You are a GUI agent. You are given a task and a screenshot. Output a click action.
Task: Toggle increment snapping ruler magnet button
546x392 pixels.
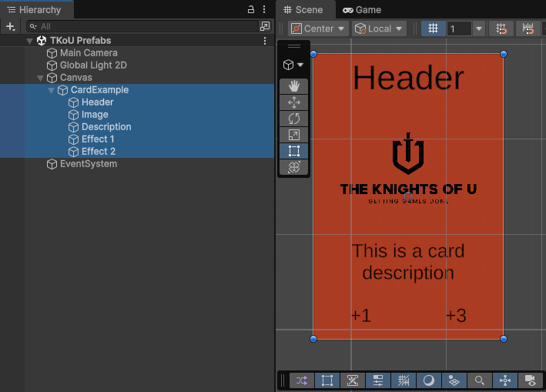coord(528,28)
